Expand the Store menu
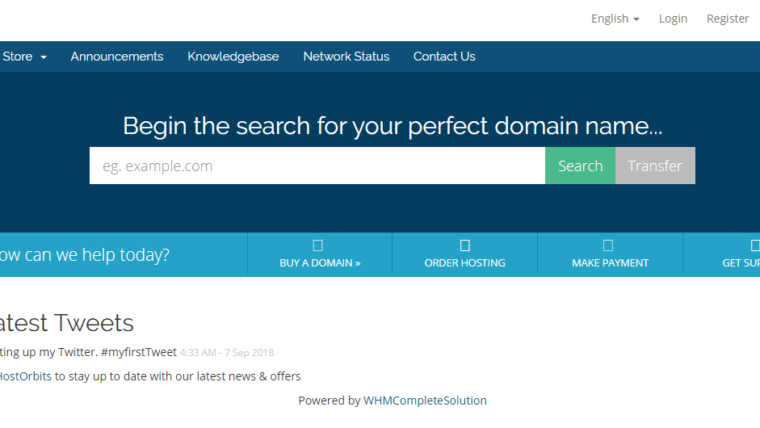Screen dimensions: 760x428 coord(24,57)
